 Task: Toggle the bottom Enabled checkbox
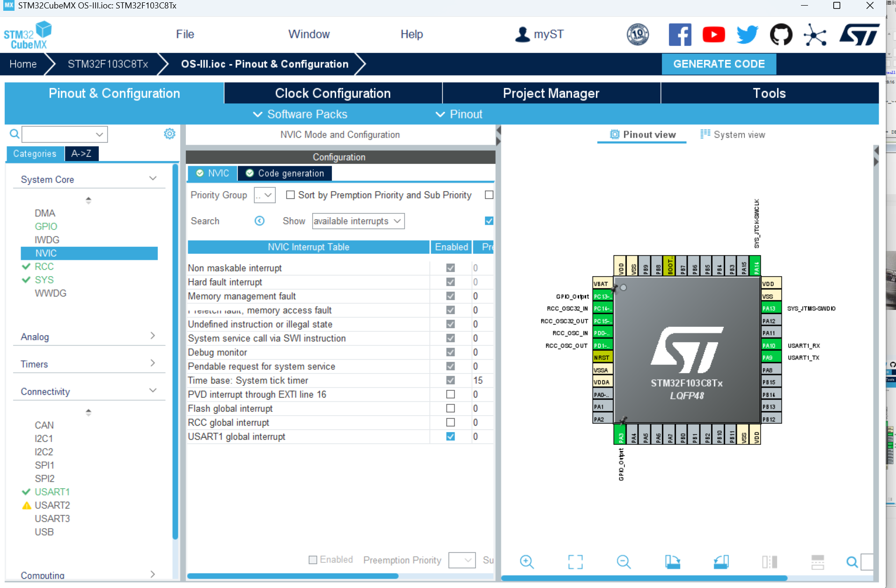[x=313, y=560]
